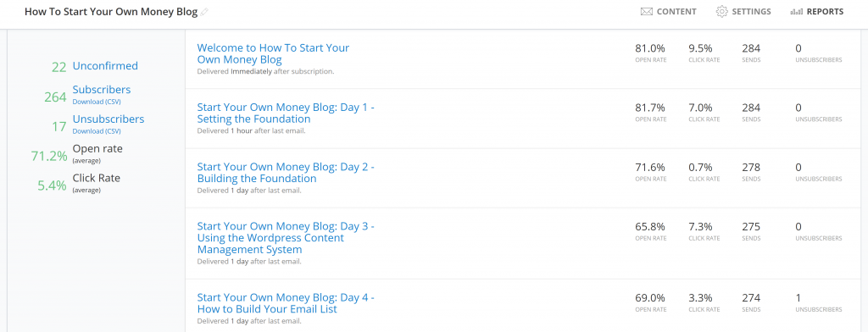
Task: Open the SETTINGS tab
Action: [743, 12]
